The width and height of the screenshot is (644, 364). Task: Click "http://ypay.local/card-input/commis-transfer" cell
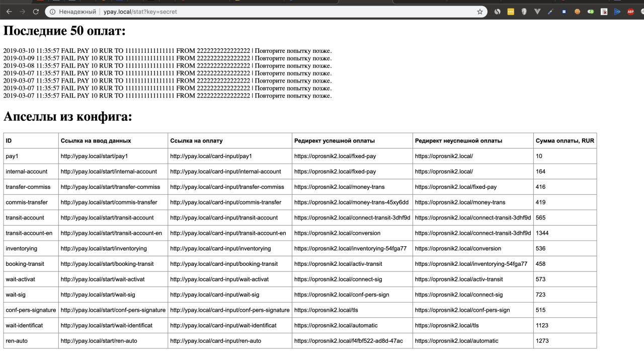(x=230, y=202)
